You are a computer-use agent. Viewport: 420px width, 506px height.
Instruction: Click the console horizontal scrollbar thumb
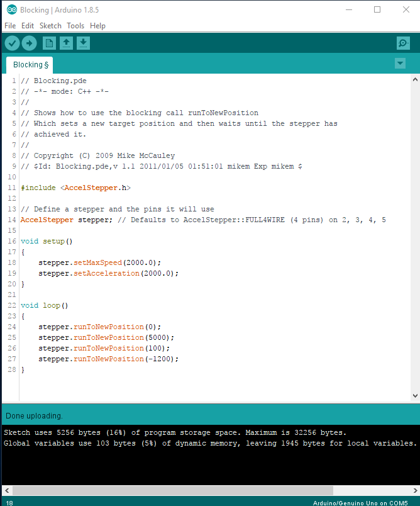(172, 490)
